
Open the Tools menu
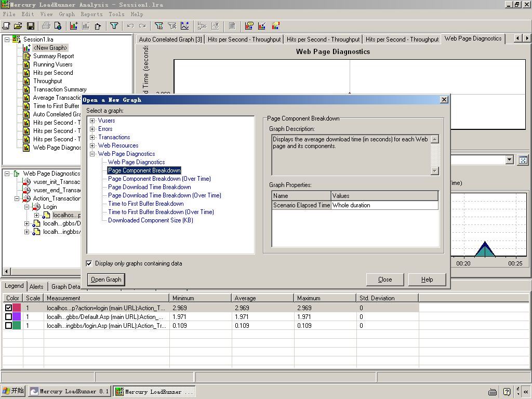pyautogui.click(x=116, y=14)
